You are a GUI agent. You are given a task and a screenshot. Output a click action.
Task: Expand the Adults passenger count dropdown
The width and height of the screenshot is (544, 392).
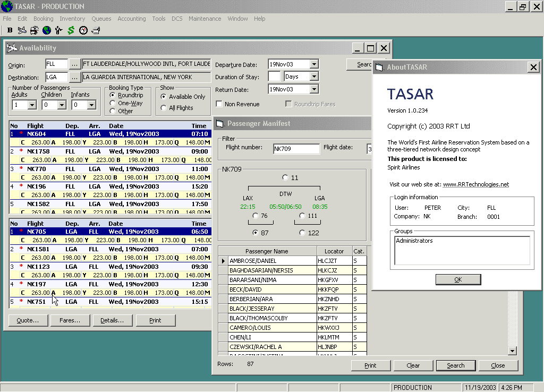tap(31, 105)
